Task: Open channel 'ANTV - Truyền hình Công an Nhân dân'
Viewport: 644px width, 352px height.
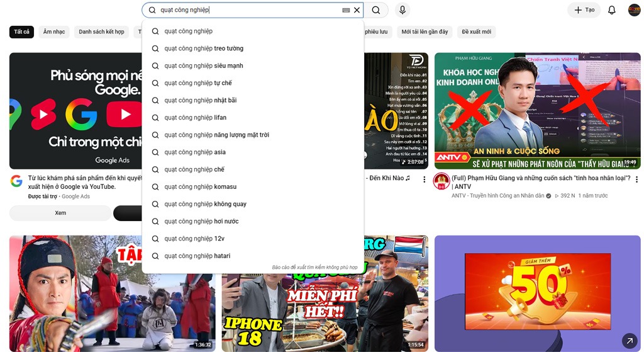Action: [498, 196]
